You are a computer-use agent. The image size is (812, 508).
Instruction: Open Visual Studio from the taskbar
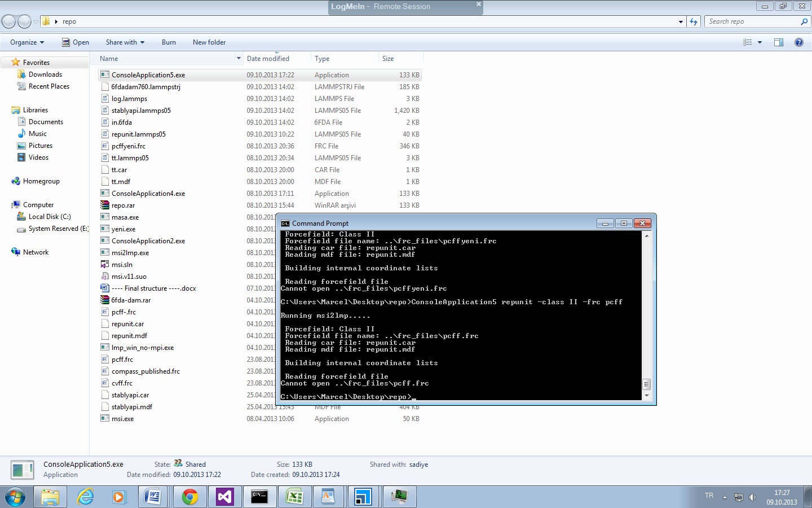(x=224, y=497)
